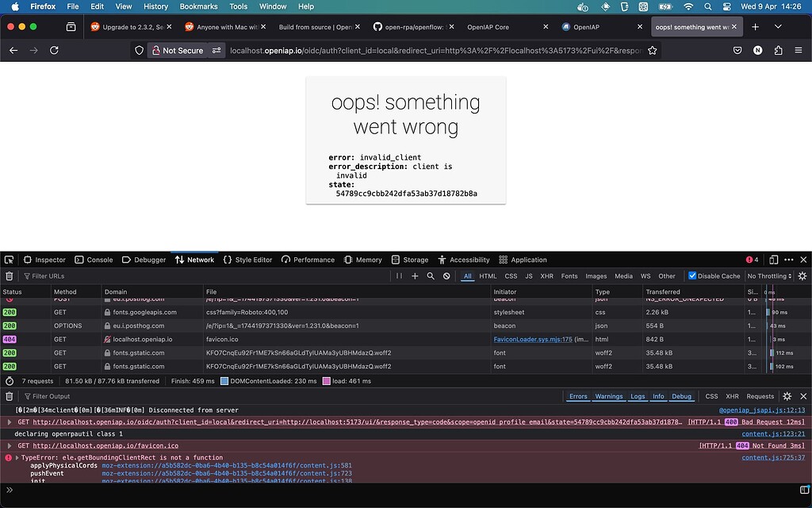Clear network requests with trash icon
Viewport: 812px width, 508px height.
9,276
